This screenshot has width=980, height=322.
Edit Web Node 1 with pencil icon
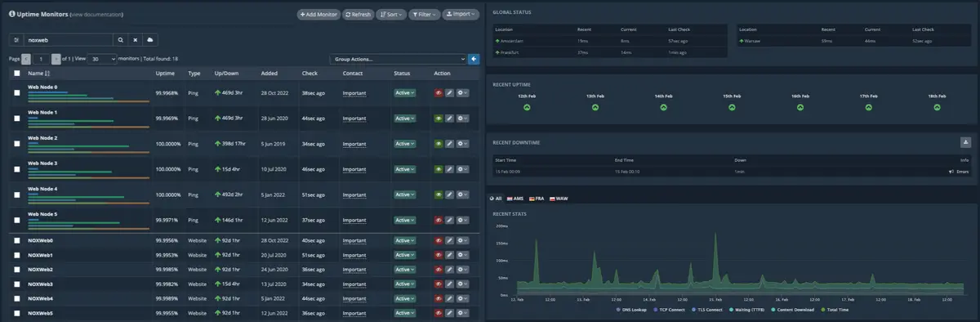[x=449, y=119]
